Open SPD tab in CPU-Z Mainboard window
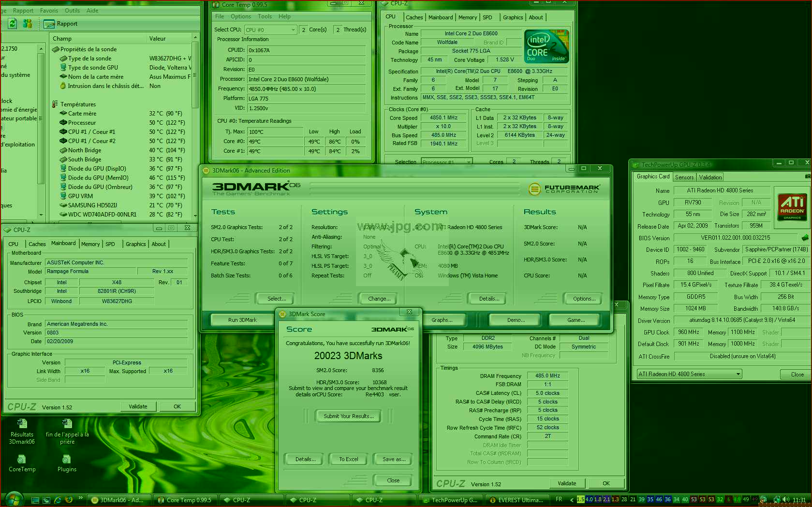Image resolution: width=812 pixels, height=507 pixels. pyautogui.click(x=110, y=244)
